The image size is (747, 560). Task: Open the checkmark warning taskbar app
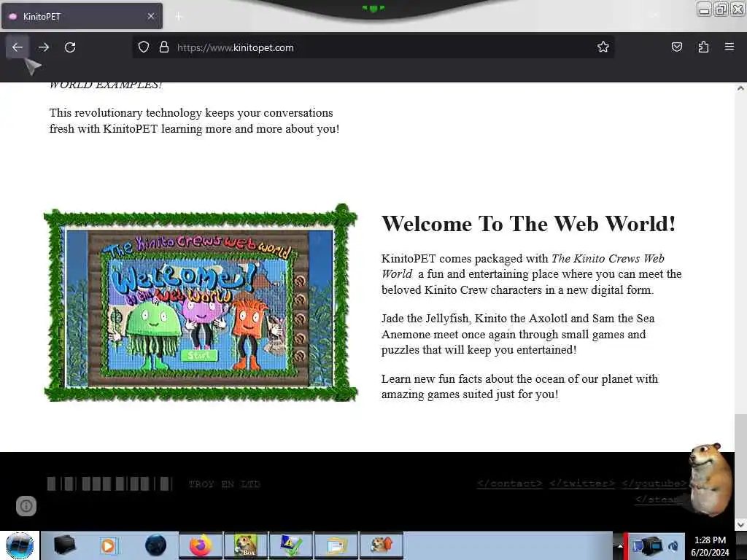[x=291, y=545]
